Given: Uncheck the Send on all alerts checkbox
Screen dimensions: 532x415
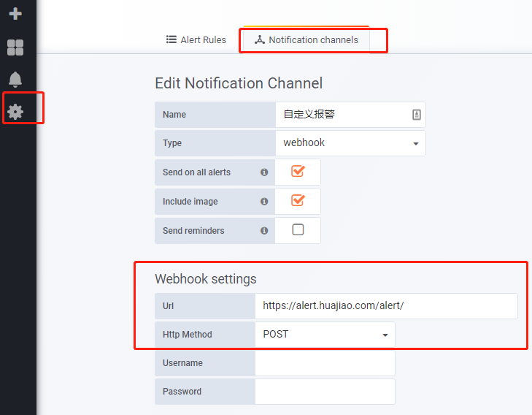Looking at the screenshot, I should point(298,171).
